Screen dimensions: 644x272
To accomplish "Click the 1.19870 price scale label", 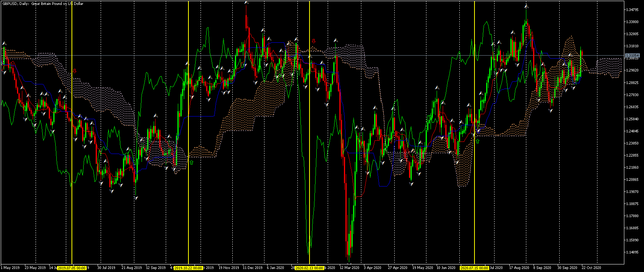I will coord(632,191).
